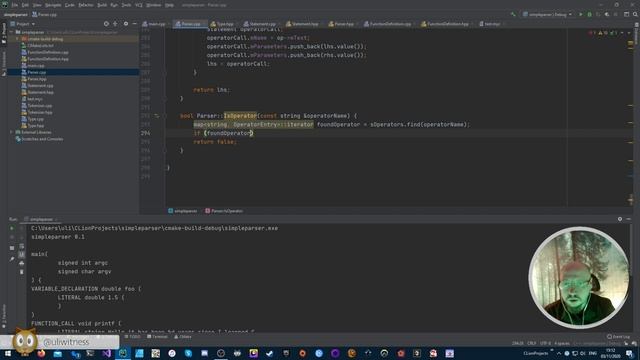Open the View menu
This screenshot has width=640, height=360.
[37, 5]
